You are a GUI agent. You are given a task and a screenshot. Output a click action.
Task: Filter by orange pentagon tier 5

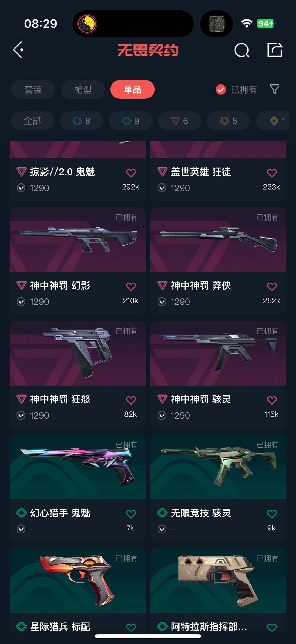tap(229, 121)
